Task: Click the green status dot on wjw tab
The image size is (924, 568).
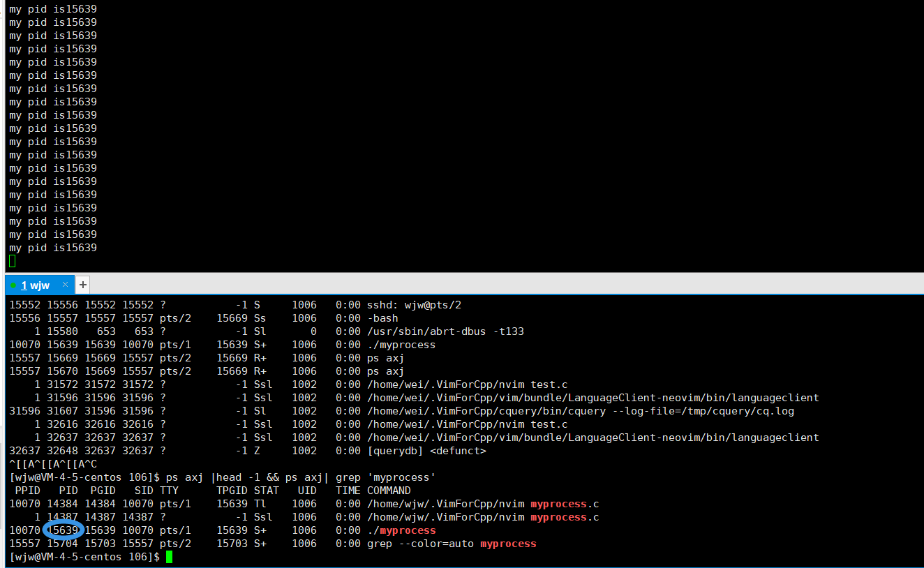Action: point(13,285)
